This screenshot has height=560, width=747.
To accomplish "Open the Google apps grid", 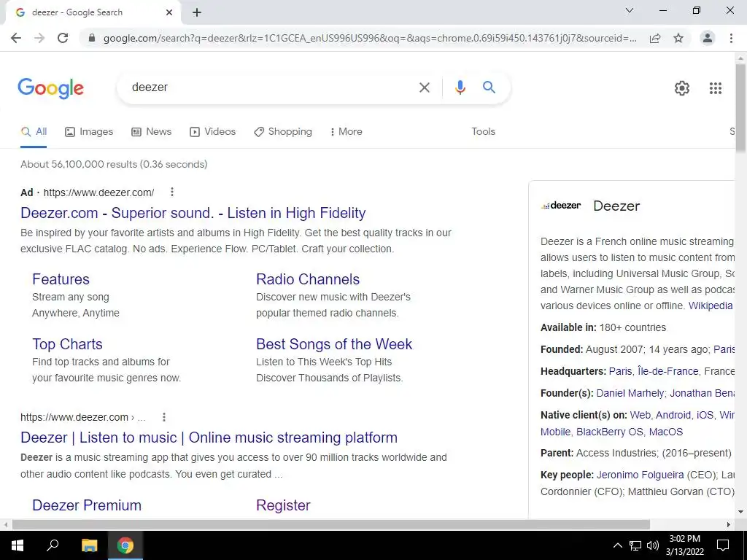I will point(715,88).
